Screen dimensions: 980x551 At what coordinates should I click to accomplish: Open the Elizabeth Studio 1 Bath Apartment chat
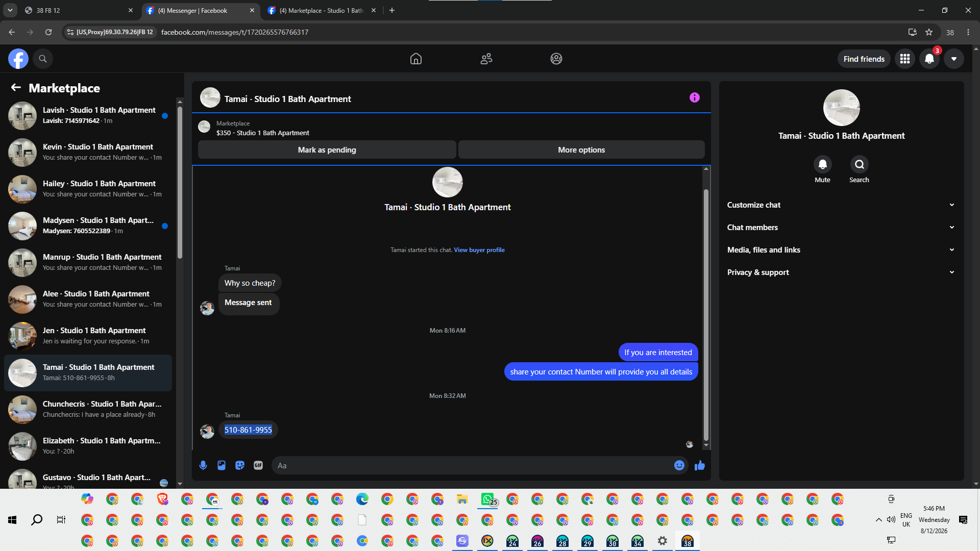(x=88, y=446)
